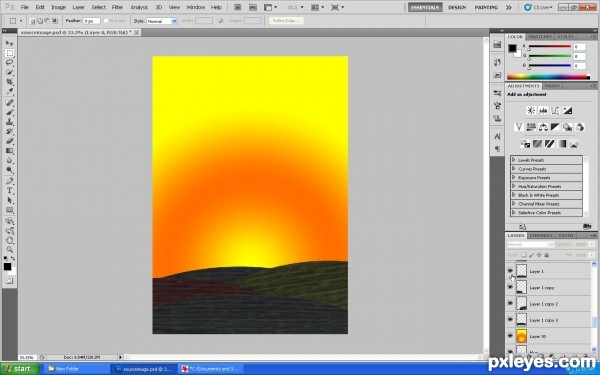Click the Essentials workspace button

coord(425,7)
